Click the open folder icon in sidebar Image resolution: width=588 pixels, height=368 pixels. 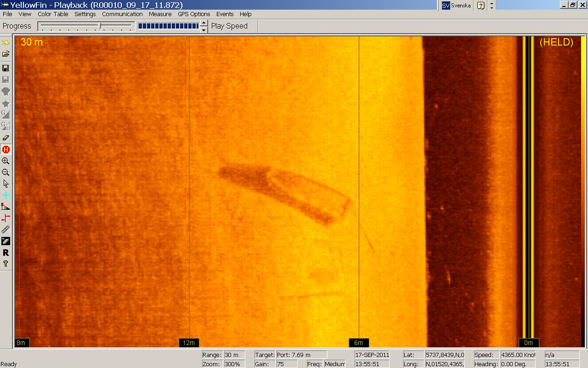pyautogui.click(x=6, y=54)
